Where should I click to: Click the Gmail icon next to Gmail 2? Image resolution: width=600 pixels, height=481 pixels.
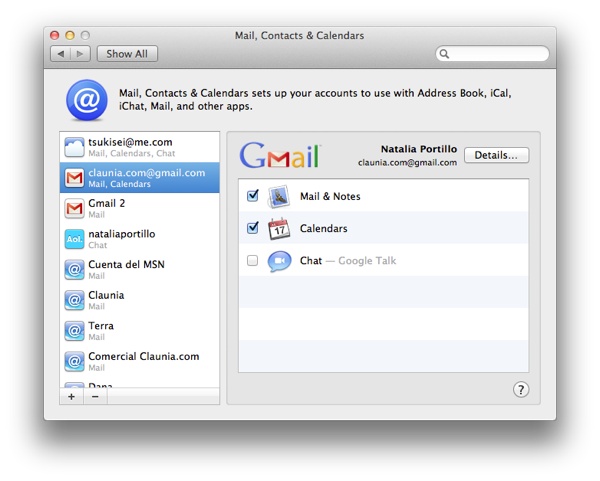(74, 209)
